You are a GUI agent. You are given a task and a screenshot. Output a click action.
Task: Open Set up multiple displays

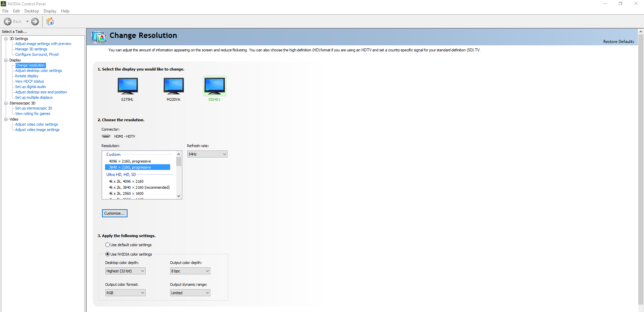pos(34,97)
